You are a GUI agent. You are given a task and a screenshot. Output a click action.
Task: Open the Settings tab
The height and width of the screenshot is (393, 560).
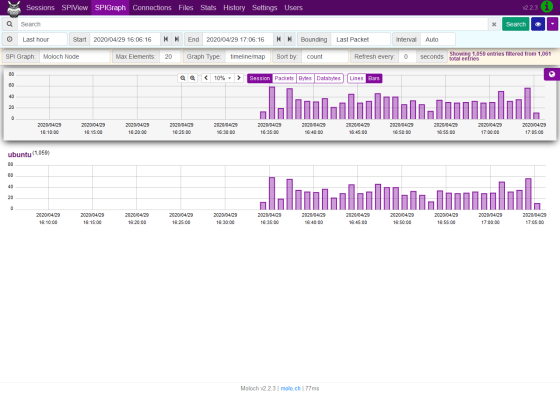point(265,8)
